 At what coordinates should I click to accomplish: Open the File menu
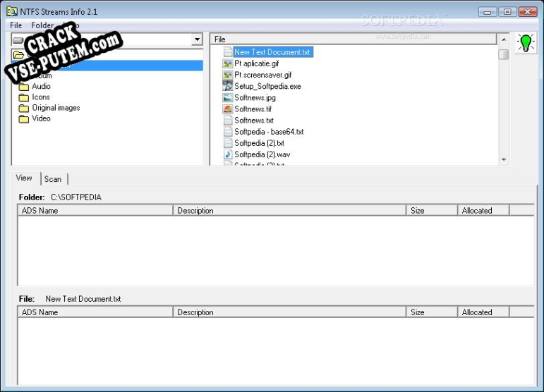coord(16,25)
